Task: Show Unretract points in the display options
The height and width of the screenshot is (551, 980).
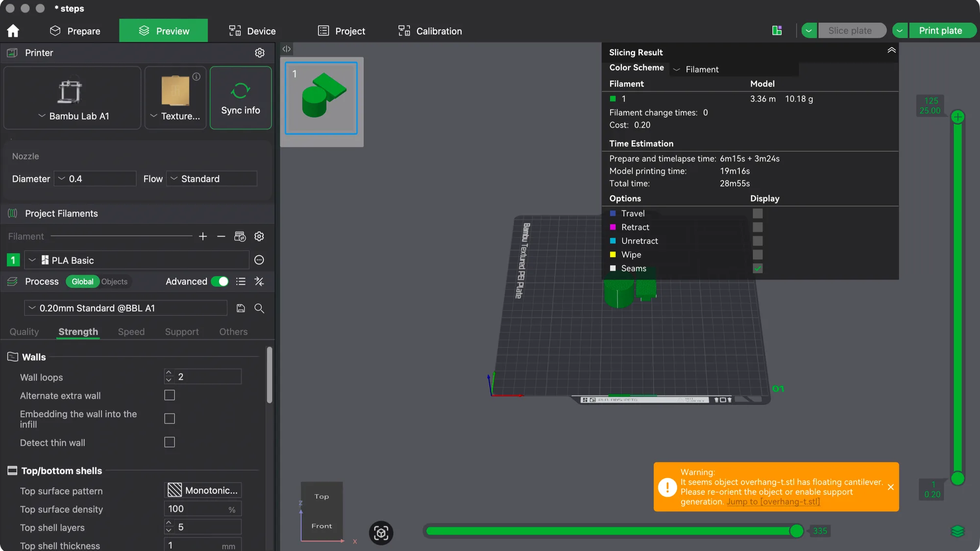Action: pos(758,241)
